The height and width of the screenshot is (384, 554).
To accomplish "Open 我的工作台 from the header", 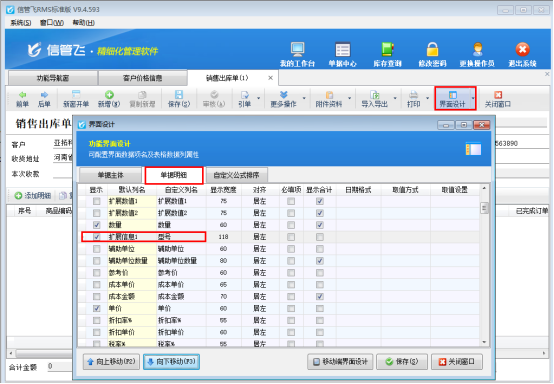I will click(297, 49).
